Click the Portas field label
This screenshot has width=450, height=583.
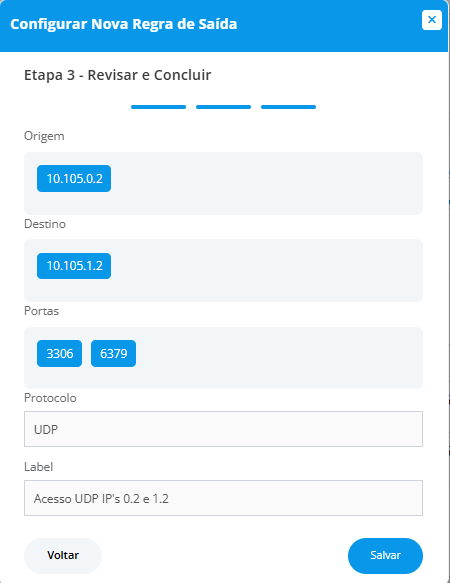[42, 311]
